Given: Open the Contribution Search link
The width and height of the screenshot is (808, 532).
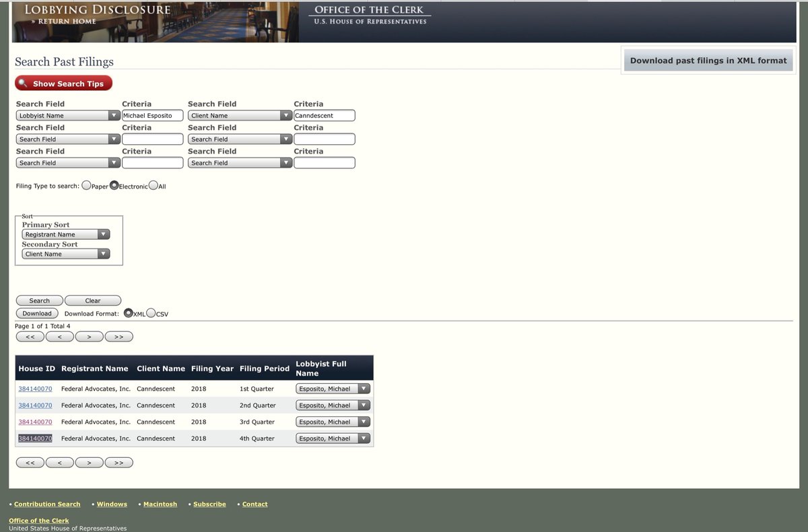Looking at the screenshot, I should click(46, 504).
